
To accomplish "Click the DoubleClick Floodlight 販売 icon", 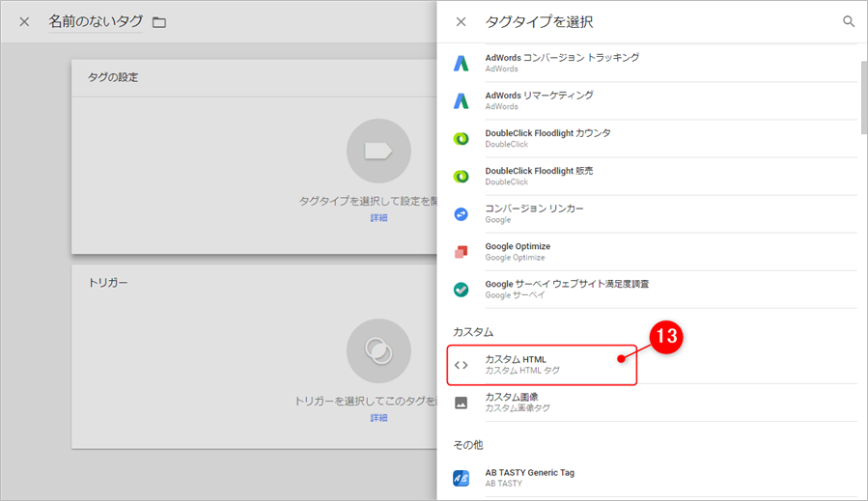I will (462, 177).
